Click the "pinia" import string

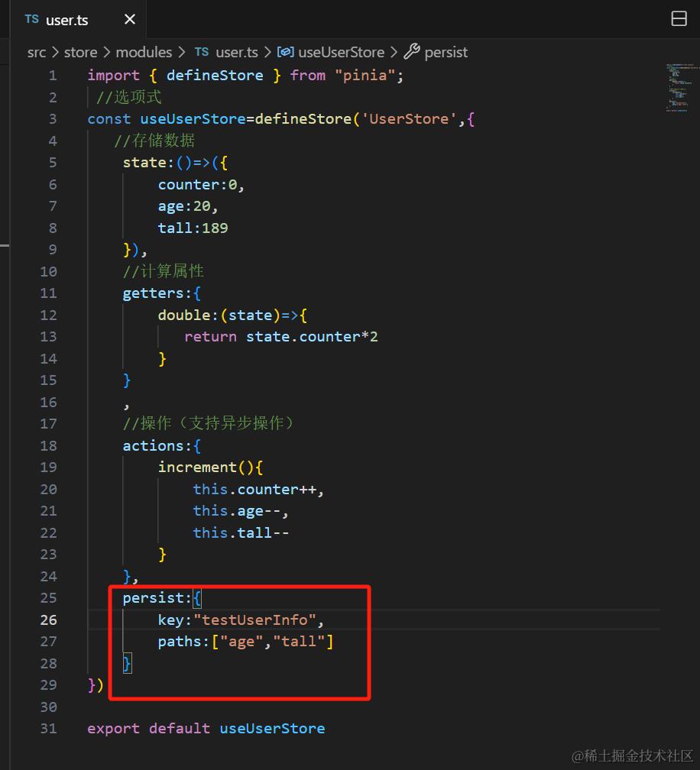point(365,76)
